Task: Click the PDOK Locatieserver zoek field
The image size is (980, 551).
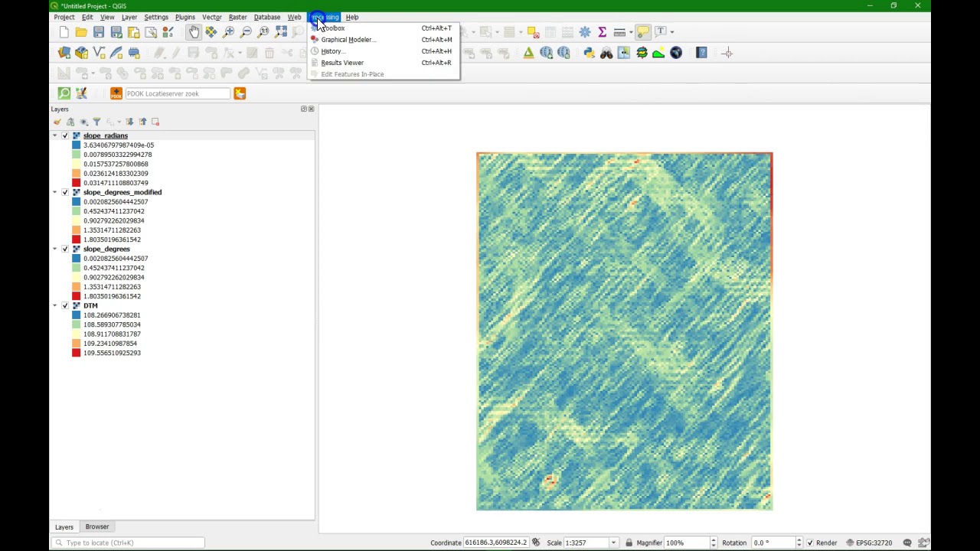Action: coord(177,93)
